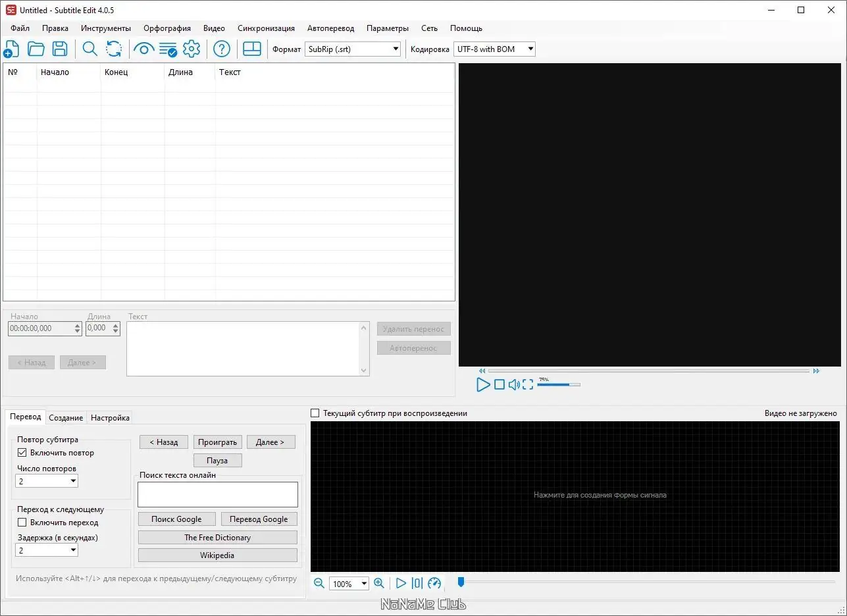
Task: Click the Перевод Google button
Action: click(259, 519)
